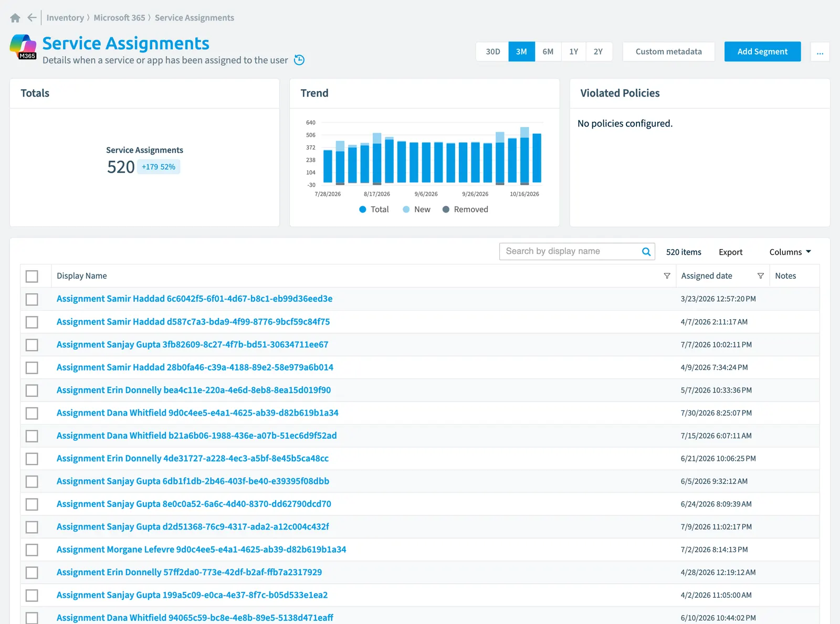Open the history clock icon beside the description
The height and width of the screenshot is (624, 840).
coord(299,60)
